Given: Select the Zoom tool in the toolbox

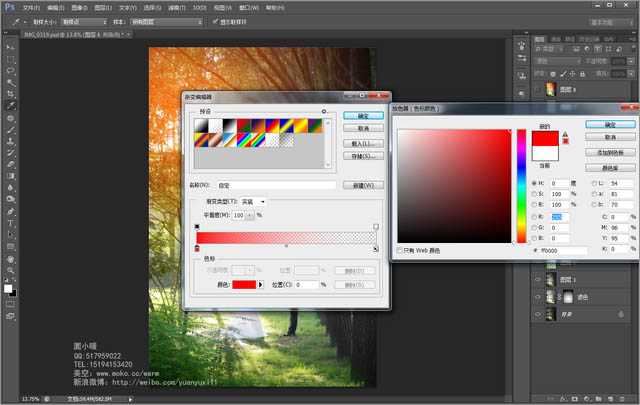Looking at the screenshot, I should [x=11, y=271].
